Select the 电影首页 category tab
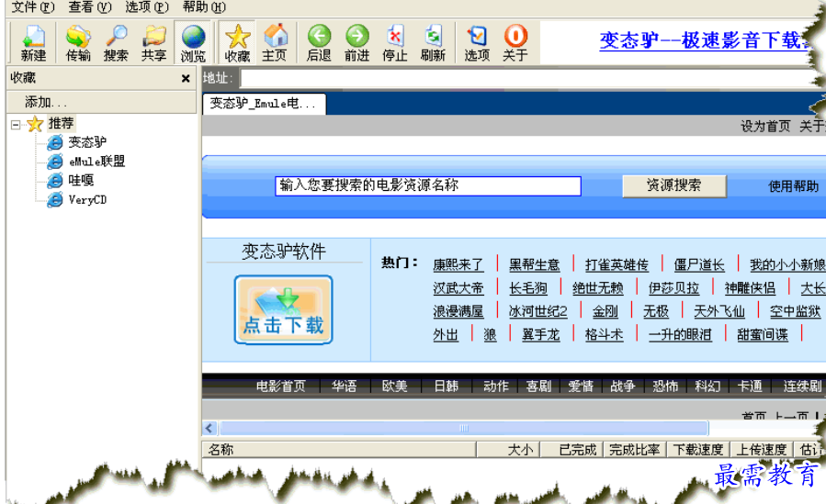The width and height of the screenshot is (826, 504). [x=281, y=386]
